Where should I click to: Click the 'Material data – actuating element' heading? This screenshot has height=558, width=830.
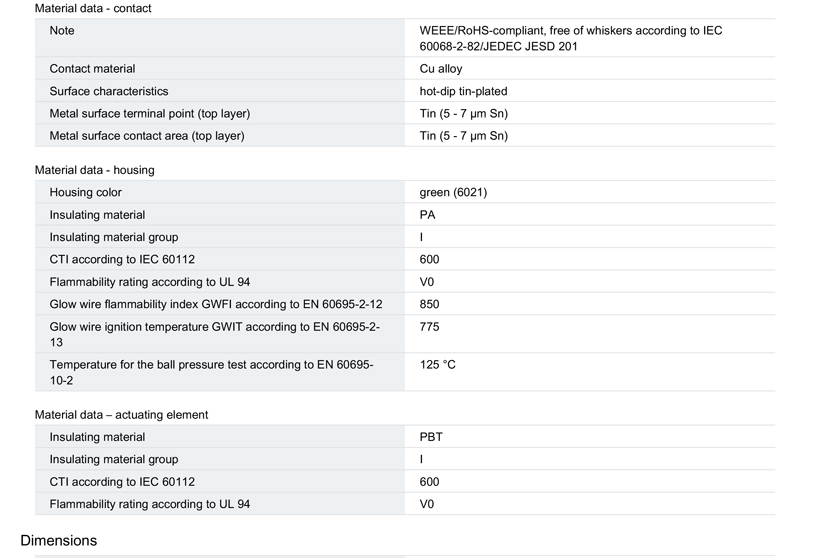[121, 415]
